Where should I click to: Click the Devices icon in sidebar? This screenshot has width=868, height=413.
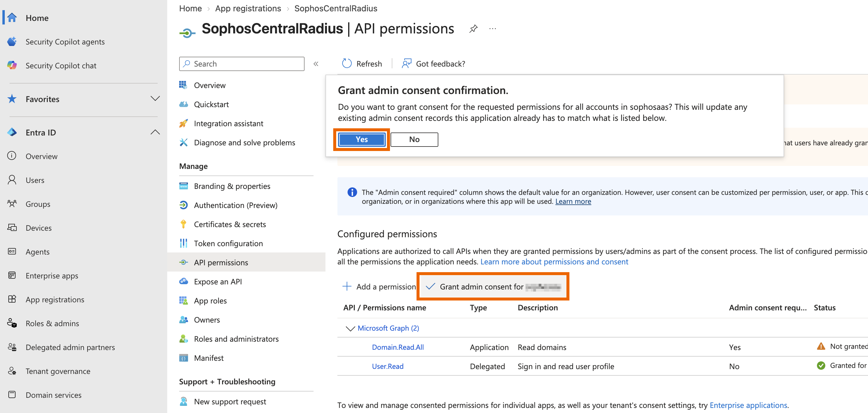click(12, 228)
